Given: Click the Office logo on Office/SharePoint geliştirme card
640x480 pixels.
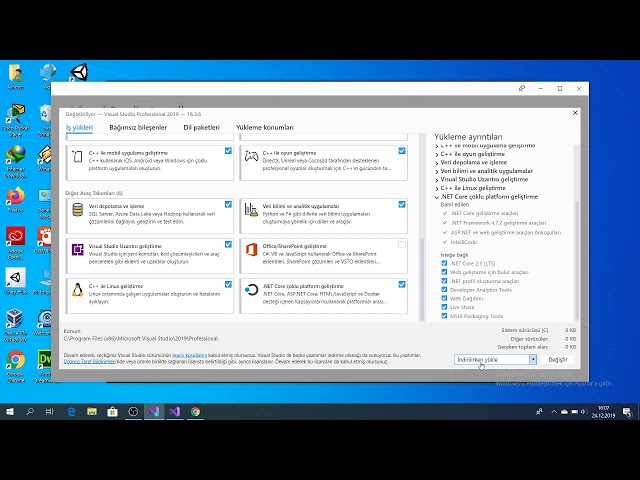Looking at the screenshot, I should pyautogui.click(x=251, y=249).
